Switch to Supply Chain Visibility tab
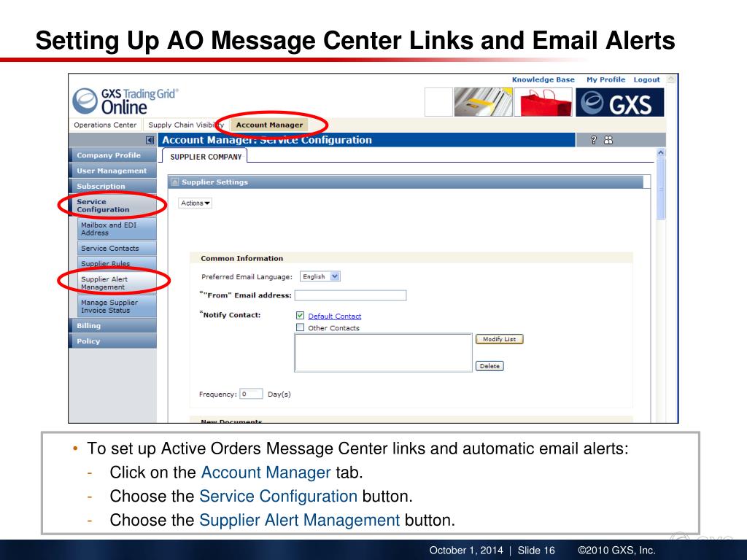This screenshot has height=560, width=747. click(186, 125)
